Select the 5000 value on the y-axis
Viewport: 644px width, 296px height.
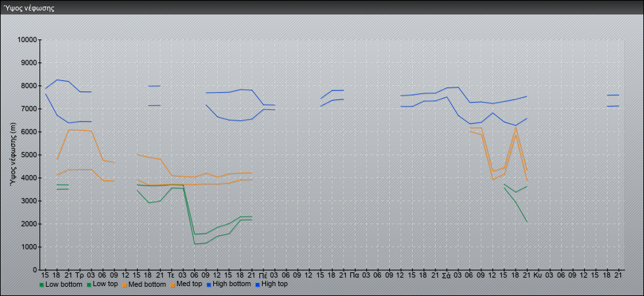tap(29, 155)
